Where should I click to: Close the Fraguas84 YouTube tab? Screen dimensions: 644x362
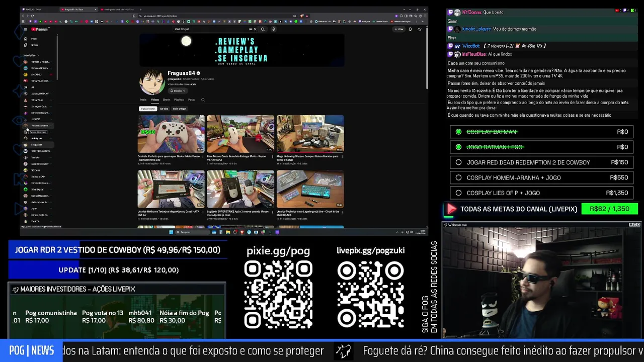pyautogui.click(x=96, y=10)
